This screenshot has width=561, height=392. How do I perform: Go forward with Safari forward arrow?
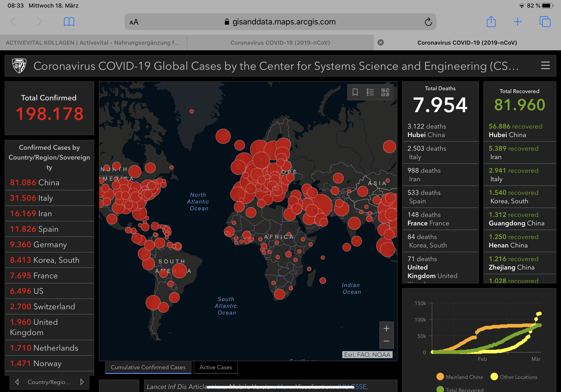[39, 22]
